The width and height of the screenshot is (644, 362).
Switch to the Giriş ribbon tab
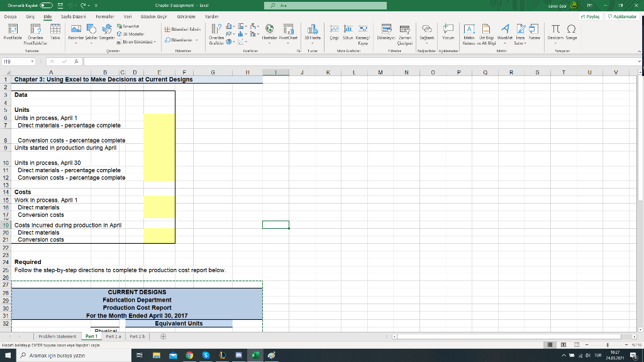(30, 17)
